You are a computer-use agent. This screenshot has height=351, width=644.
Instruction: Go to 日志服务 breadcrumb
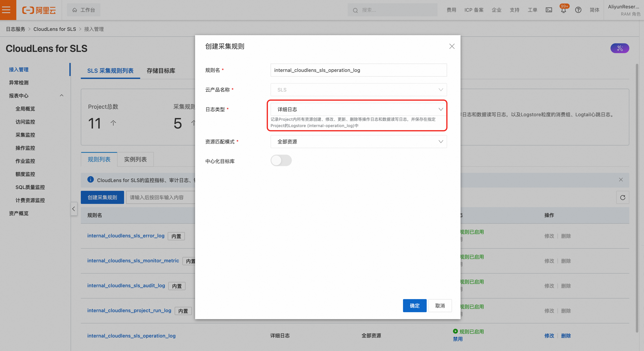click(16, 29)
